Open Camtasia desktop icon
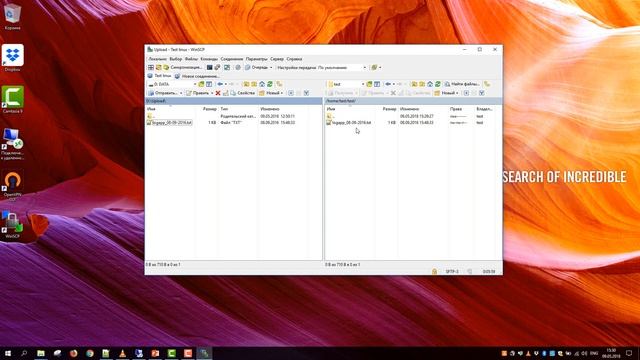The height and width of the screenshot is (360, 640). click(x=12, y=99)
